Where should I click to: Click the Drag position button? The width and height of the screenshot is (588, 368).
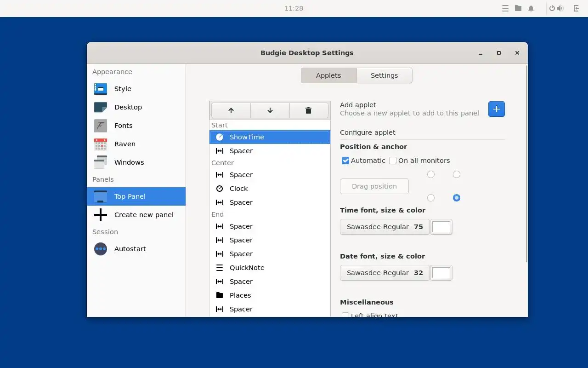point(374,186)
